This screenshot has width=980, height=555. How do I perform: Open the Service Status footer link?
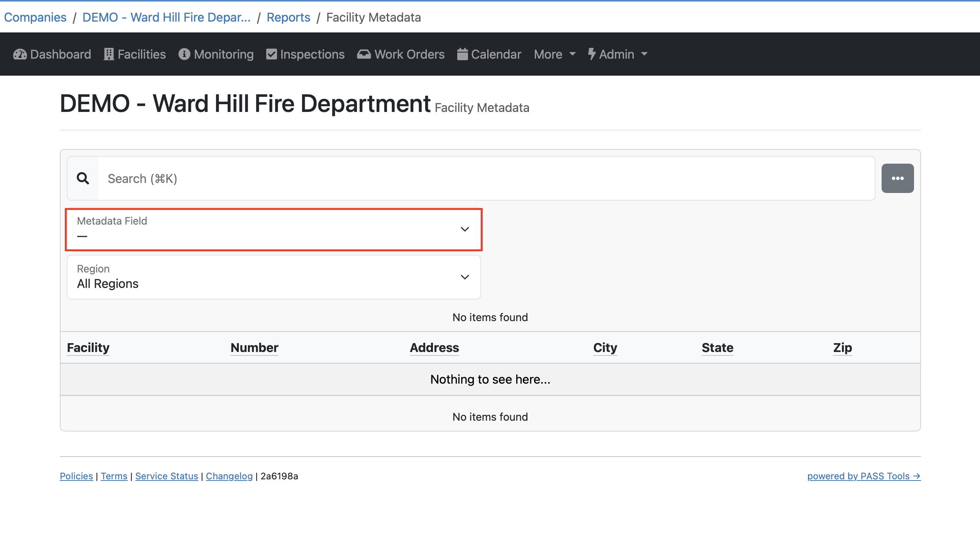pyautogui.click(x=166, y=476)
